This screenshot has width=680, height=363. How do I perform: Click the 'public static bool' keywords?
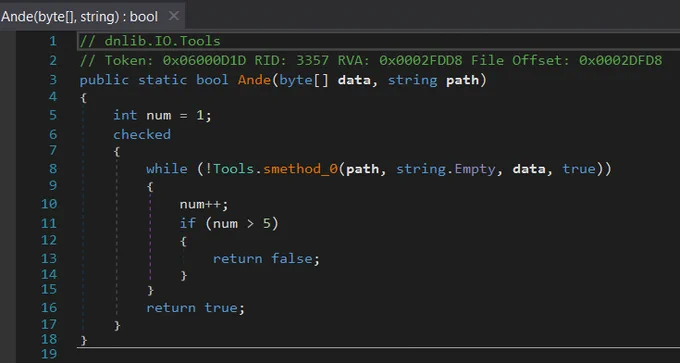pos(154,80)
